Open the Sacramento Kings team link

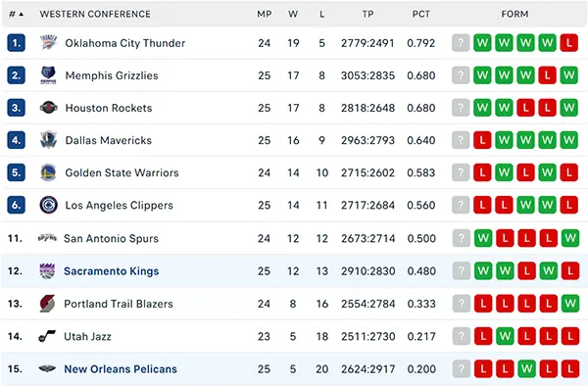(112, 271)
